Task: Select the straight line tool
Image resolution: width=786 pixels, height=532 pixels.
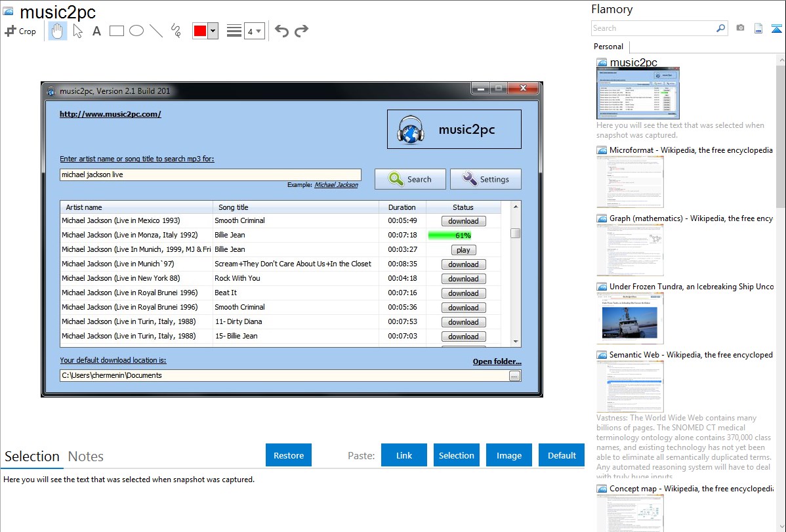Action: coord(156,31)
